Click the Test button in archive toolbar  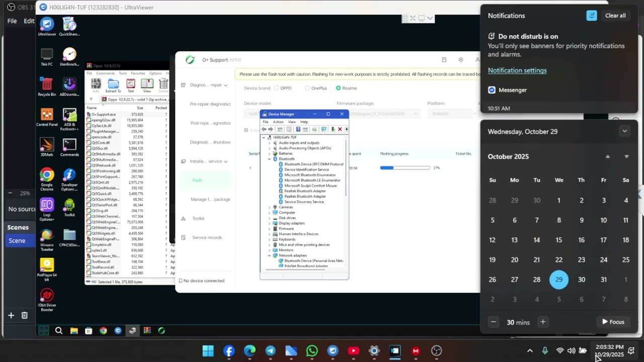tap(131, 85)
